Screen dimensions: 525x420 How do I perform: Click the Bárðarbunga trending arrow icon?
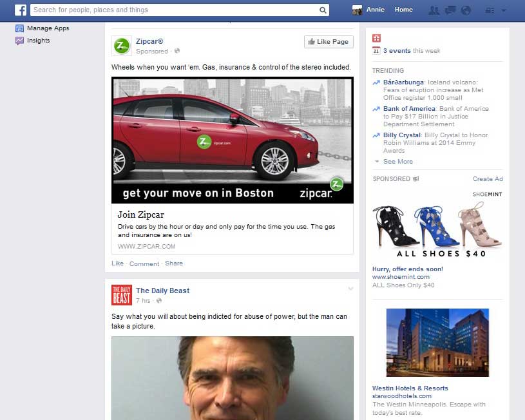point(376,82)
